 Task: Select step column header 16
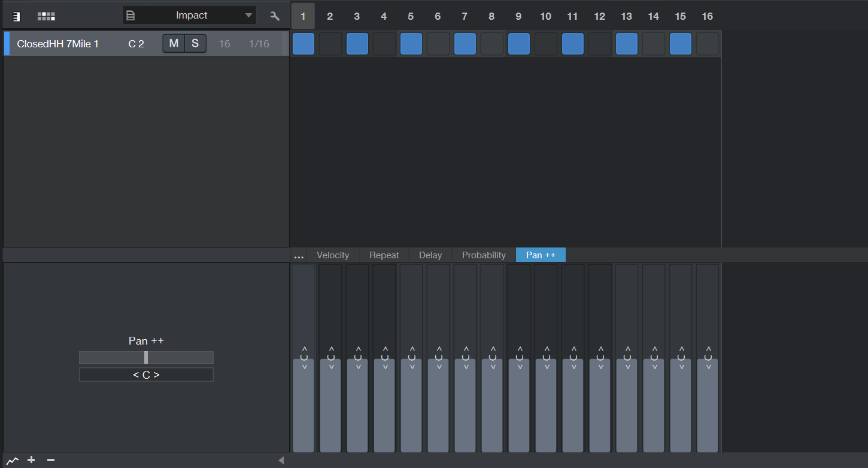(x=707, y=16)
